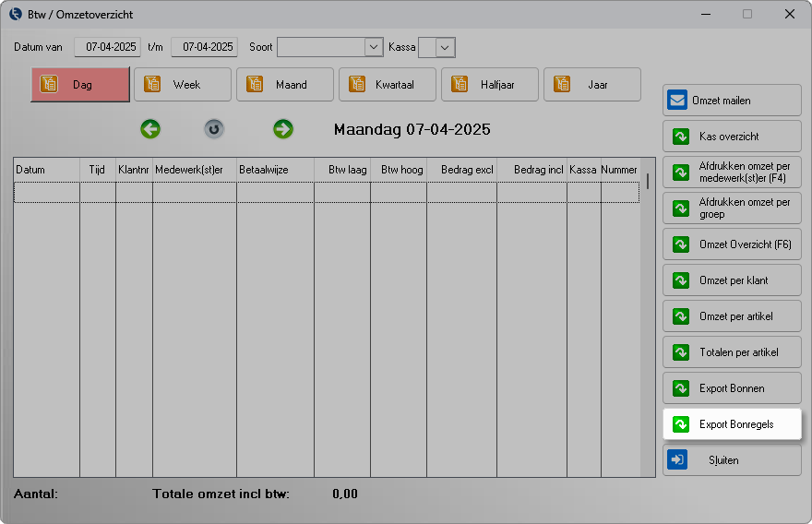This screenshot has width=812, height=524.
Task: Switch to the Halfjaar period view
Action: [490, 84]
